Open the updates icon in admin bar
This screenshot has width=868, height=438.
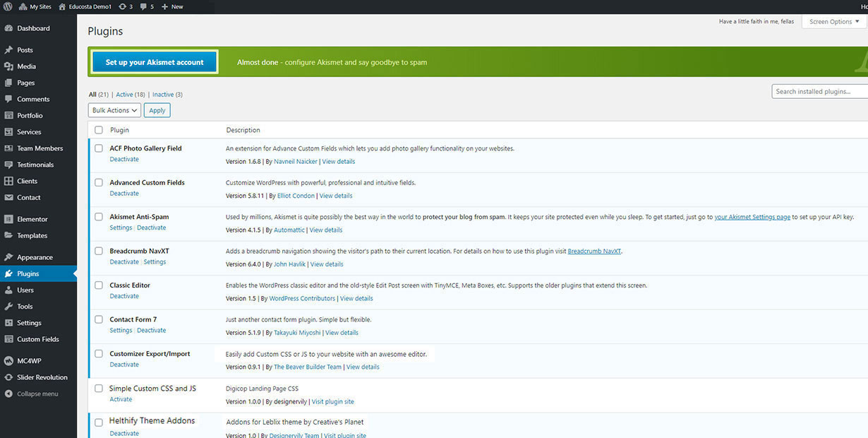point(123,6)
